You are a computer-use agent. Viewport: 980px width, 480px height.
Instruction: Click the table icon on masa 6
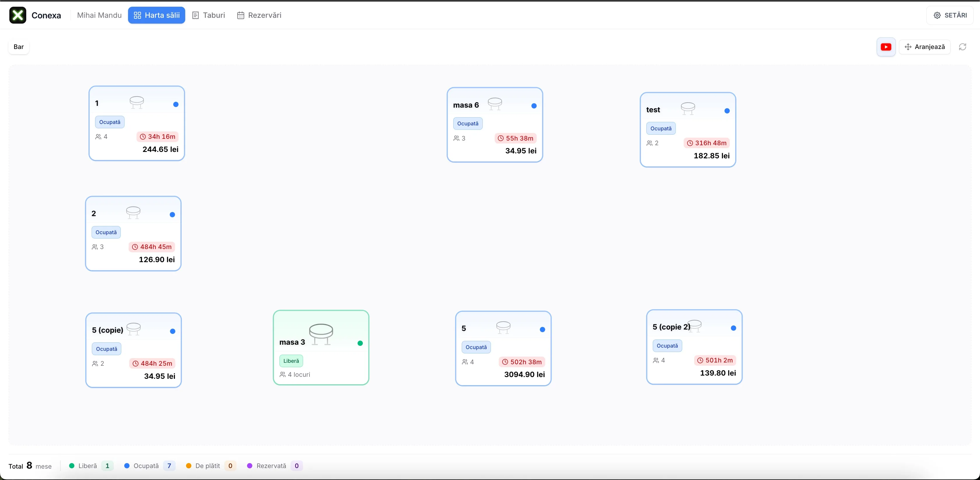coord(495,104)
